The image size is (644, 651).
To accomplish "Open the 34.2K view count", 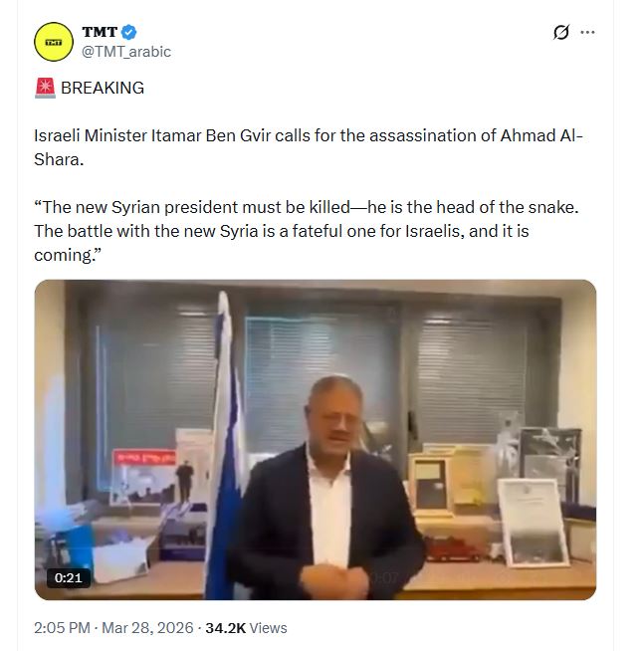I will click(226, 628).
